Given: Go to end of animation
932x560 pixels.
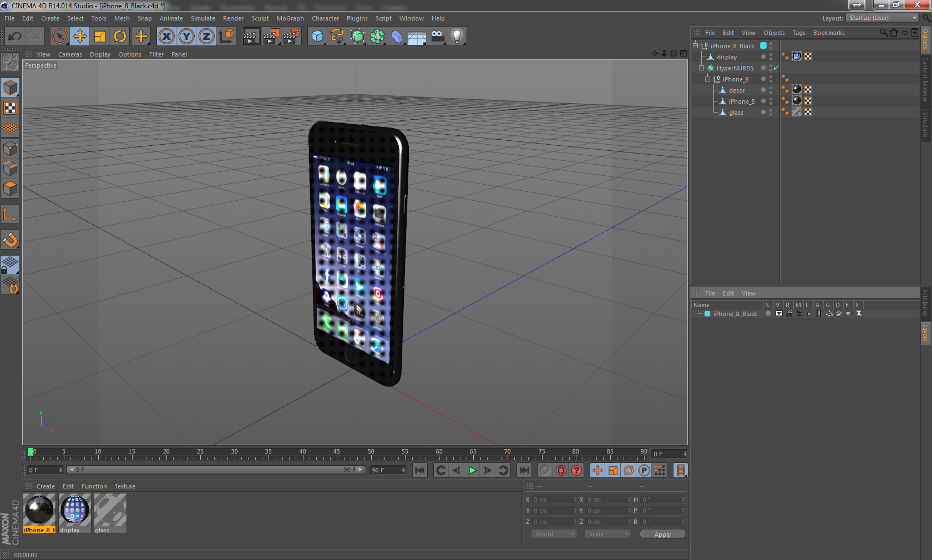Looking at the screenshot, I should (524, 470).
